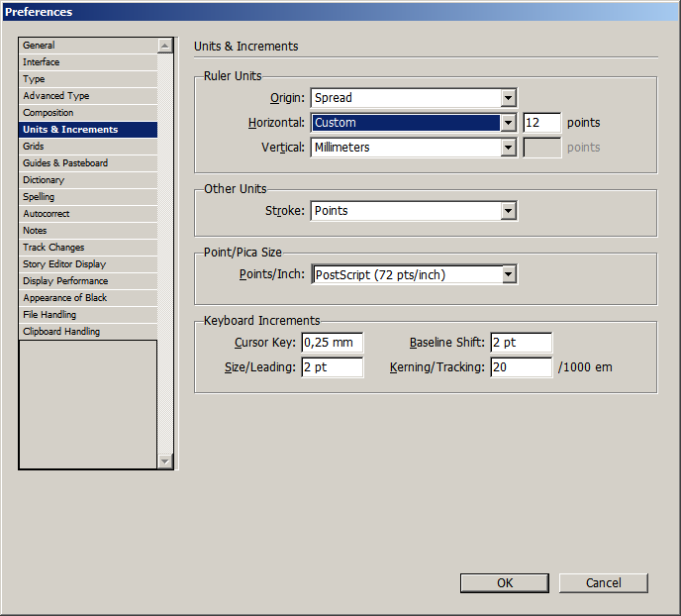Select Story Editor Display category
This screenshot has width=681, height=616.
click(88, 264)
